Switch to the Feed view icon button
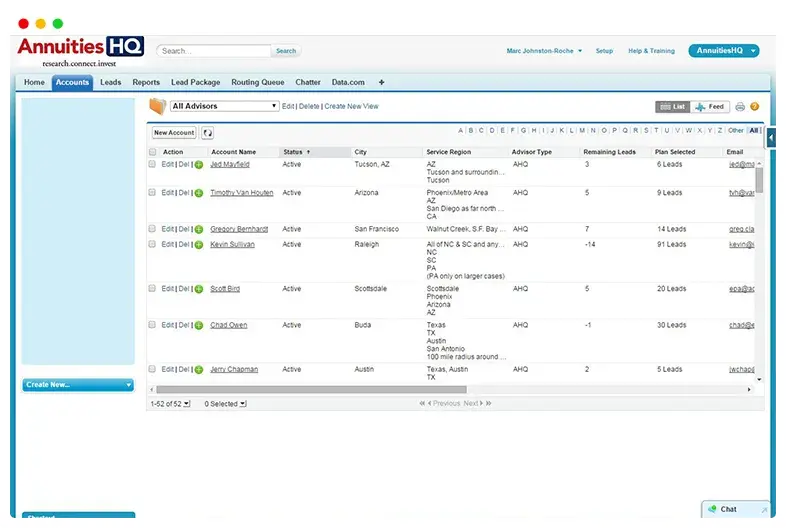This screenshot has width=786, height=528. [x=710, y=106]
